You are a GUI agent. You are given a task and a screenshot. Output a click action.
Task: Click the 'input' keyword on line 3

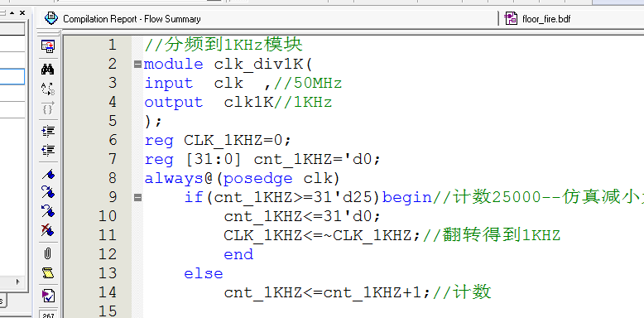point(169,84)
